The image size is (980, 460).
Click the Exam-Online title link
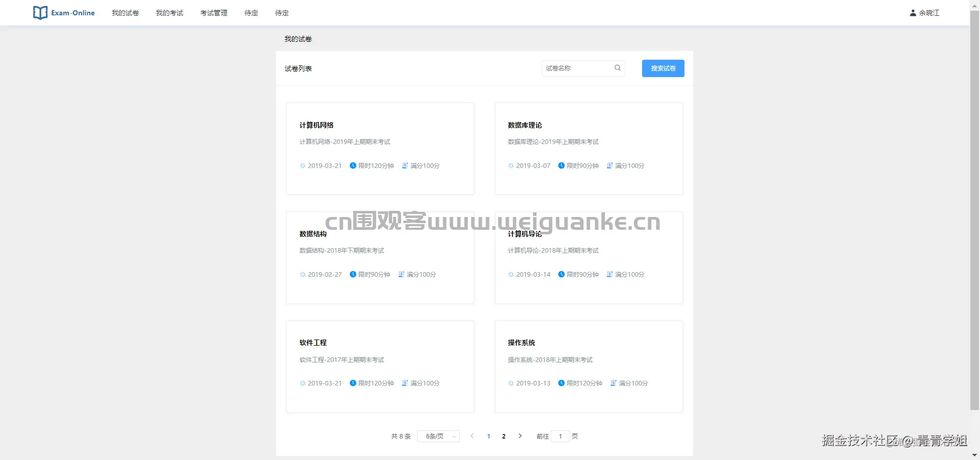click(x=73, y=13)
